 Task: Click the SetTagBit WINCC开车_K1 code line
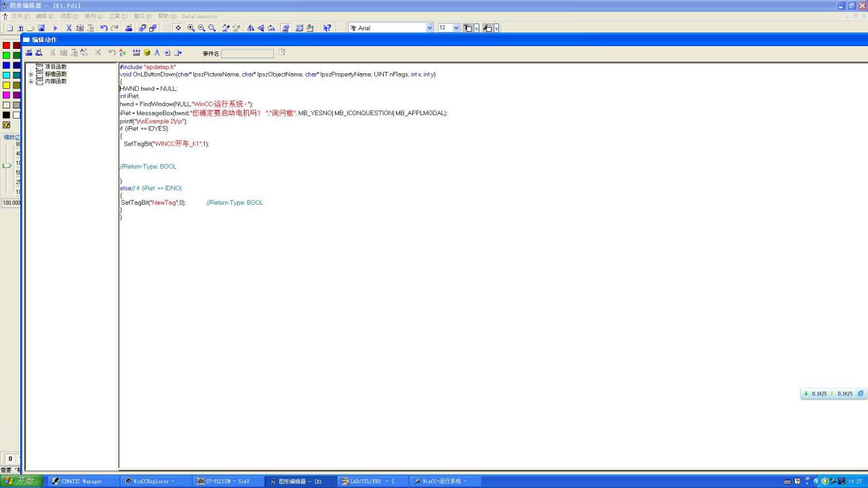(166, 144)
